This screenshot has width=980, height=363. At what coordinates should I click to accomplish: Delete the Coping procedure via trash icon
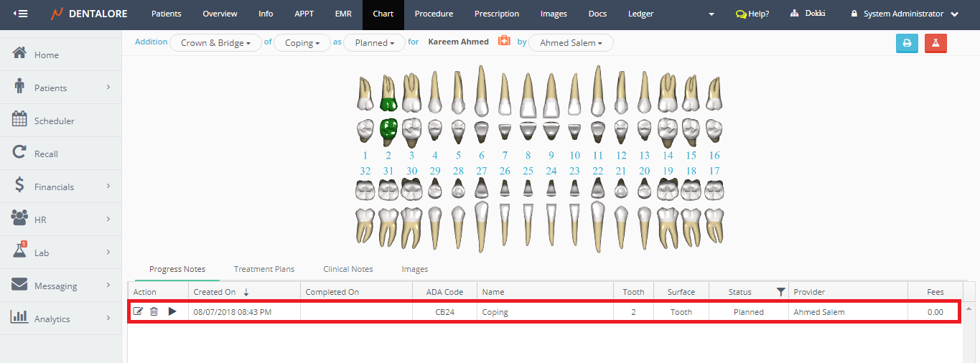pos(154,312)
